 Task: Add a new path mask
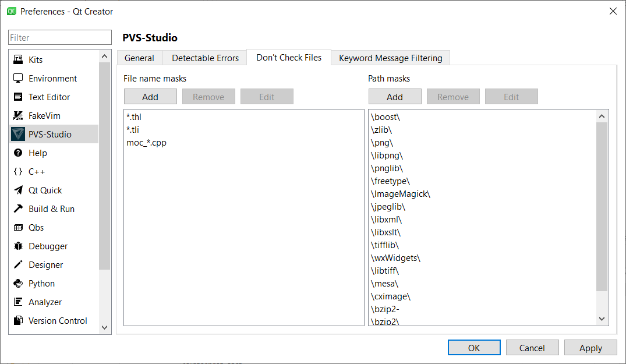pyautogui.click(x=395, y=97)
